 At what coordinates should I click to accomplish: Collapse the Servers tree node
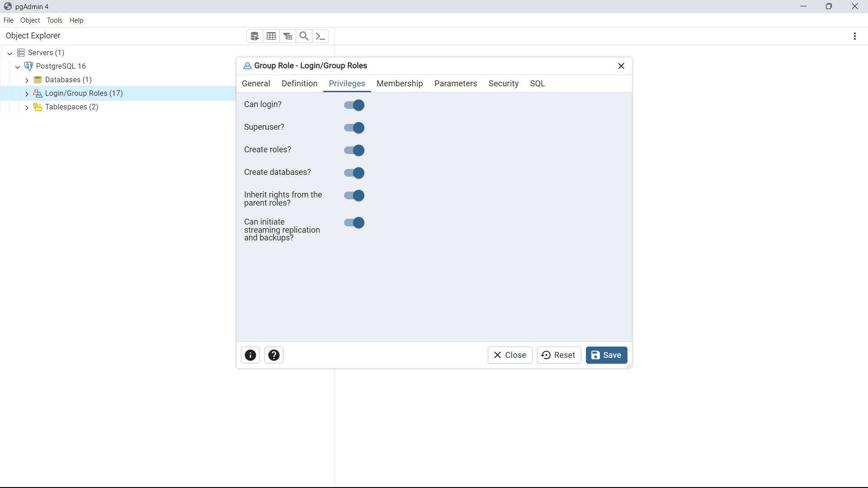[x=9, y=53]
